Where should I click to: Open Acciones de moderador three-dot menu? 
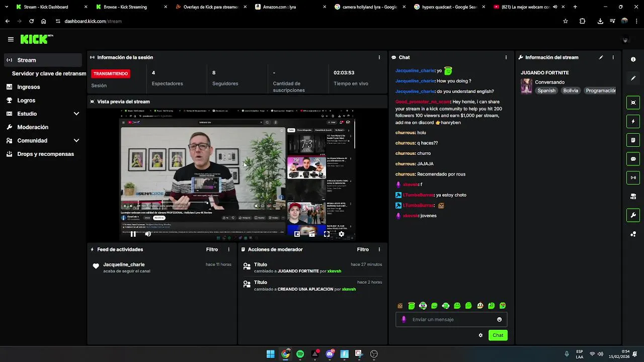pyautogui.click(x=379, y=249)
